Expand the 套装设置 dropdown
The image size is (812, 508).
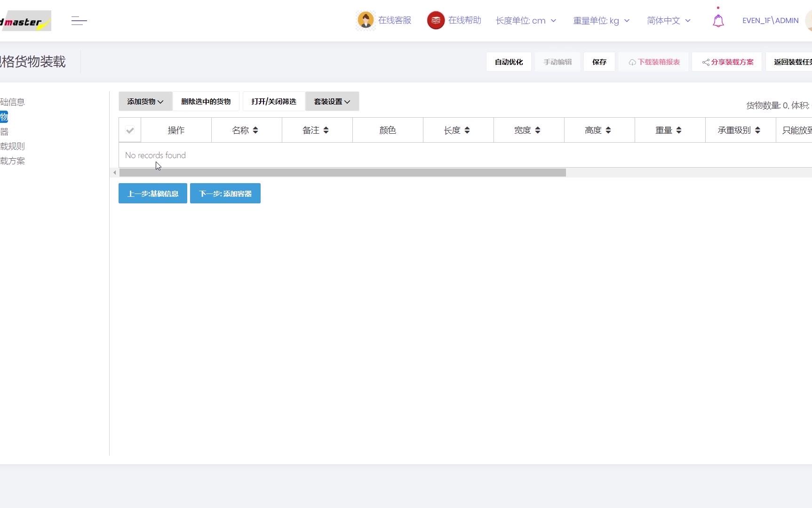[332, 101]
